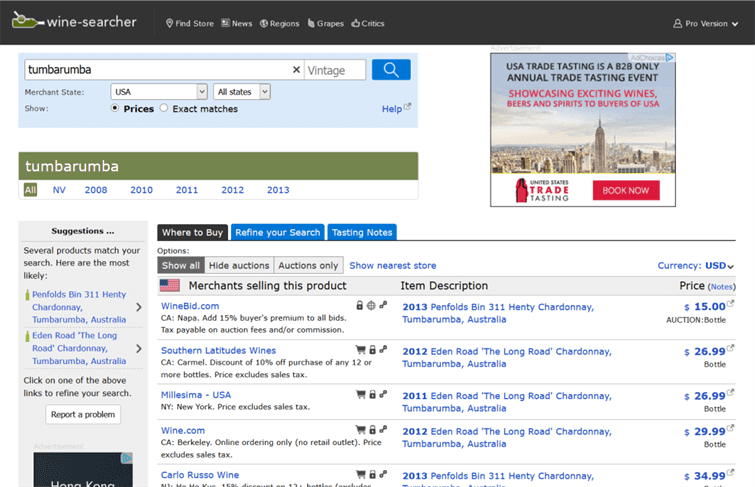Click cart icon in Millesima row
This screenshot has width=755, height=487.
pyautogui.click(x=360, y=394)
